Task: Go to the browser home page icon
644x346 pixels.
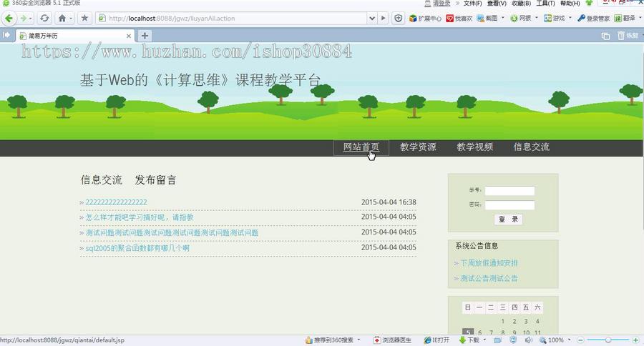Action: pyautogui.click(x=63, y=18)
